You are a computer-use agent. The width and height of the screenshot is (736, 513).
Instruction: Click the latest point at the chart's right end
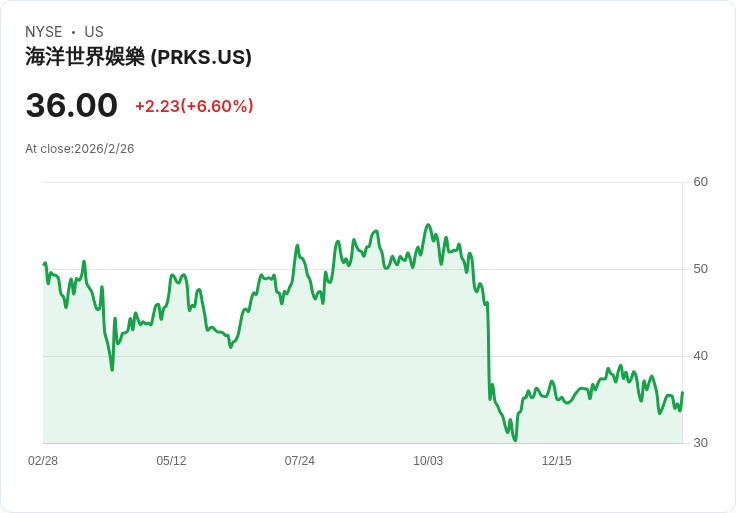coord(682,393)
